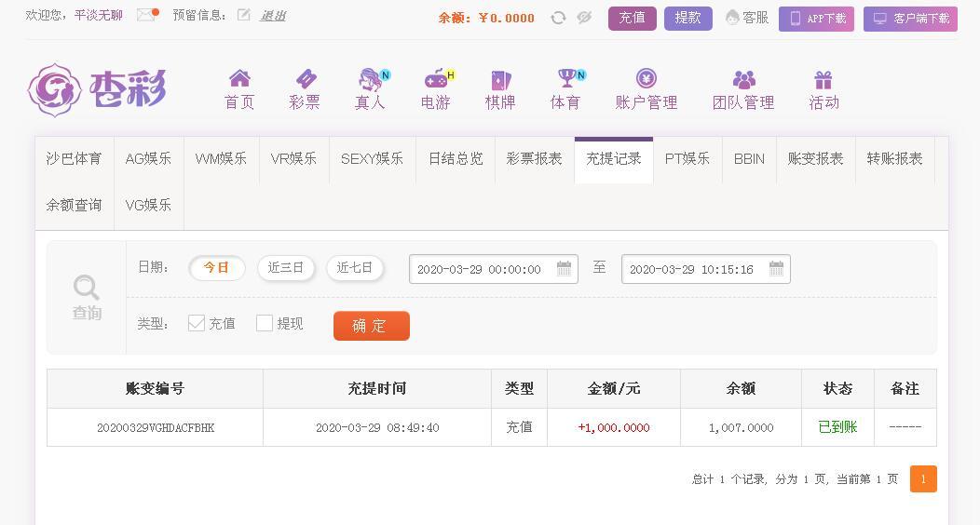Screen dimensions: 980x525
Task: Switch to 沙巴体育 tab
Action: tap(75, 159)
